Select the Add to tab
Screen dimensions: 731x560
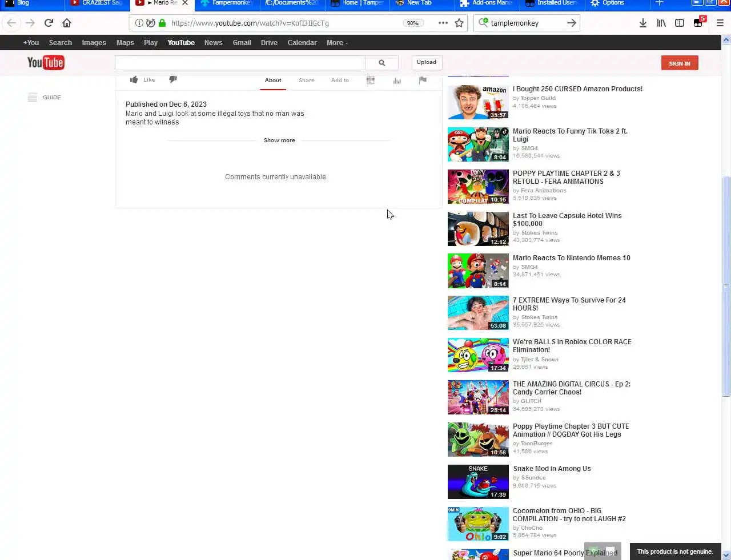[x=340, y=80]
